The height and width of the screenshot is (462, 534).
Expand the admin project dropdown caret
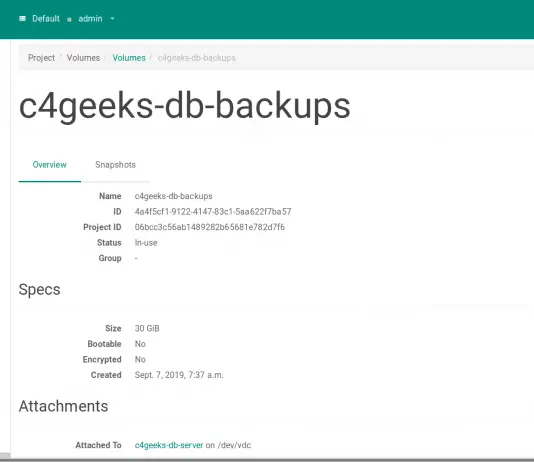112,18
